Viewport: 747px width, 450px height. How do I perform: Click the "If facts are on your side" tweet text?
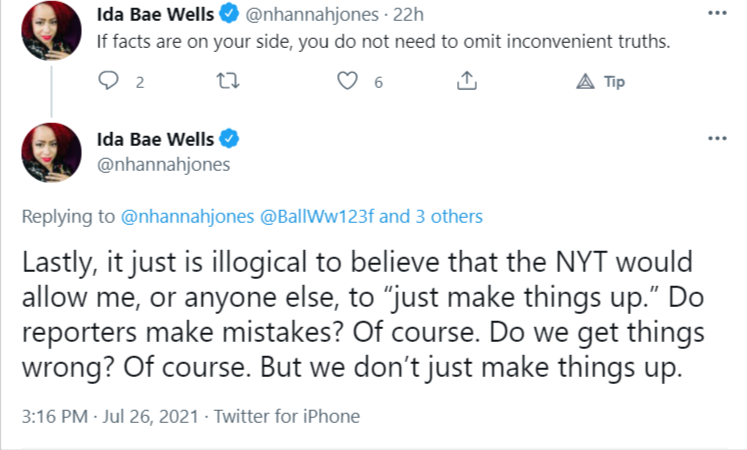[x=387, y=42]
